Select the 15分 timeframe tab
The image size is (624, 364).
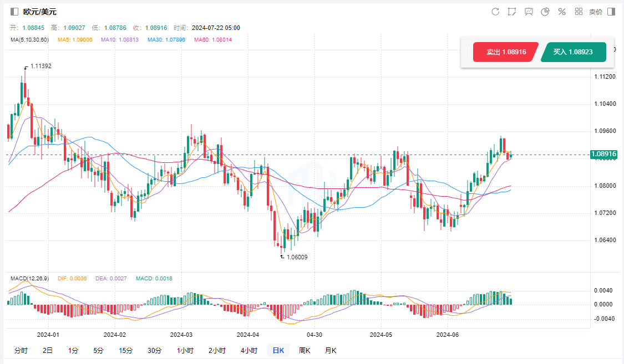pyautogui.click(x=126, y=350)
